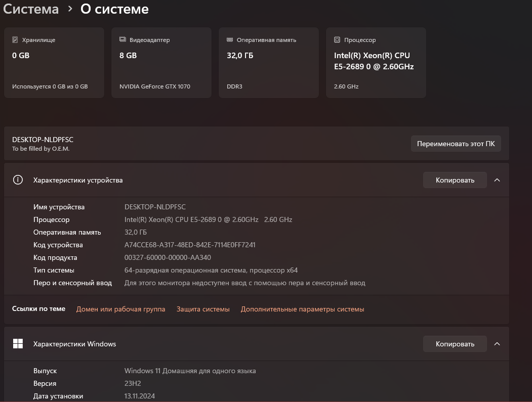Copy Windows specs with Копировать button

[x=455, y=344]
